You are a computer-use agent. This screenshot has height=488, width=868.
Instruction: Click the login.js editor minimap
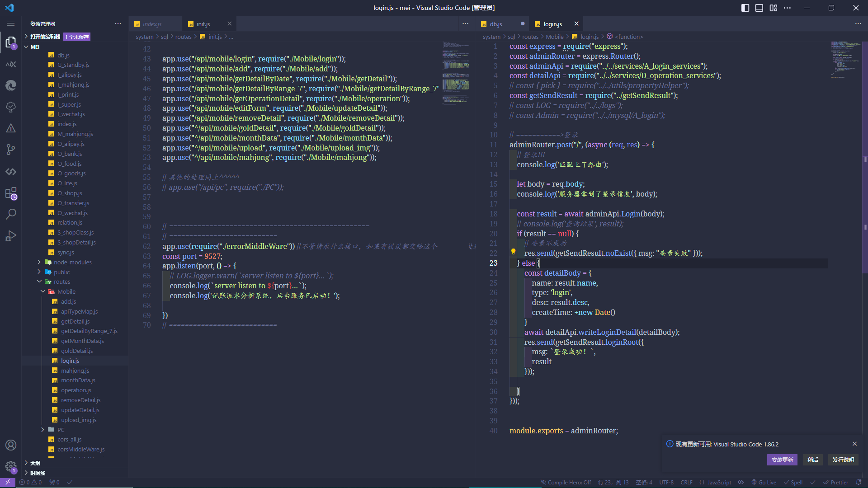pos(845,60)
